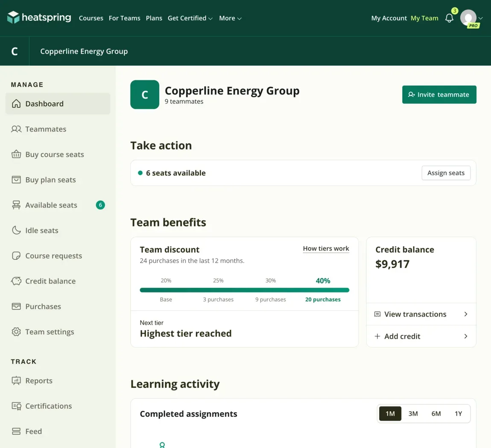Image resolution: width=491 pixels, height=448 pixels.
Task: Click the Credit balance piggy bank icon
Action: pos(16,281)
